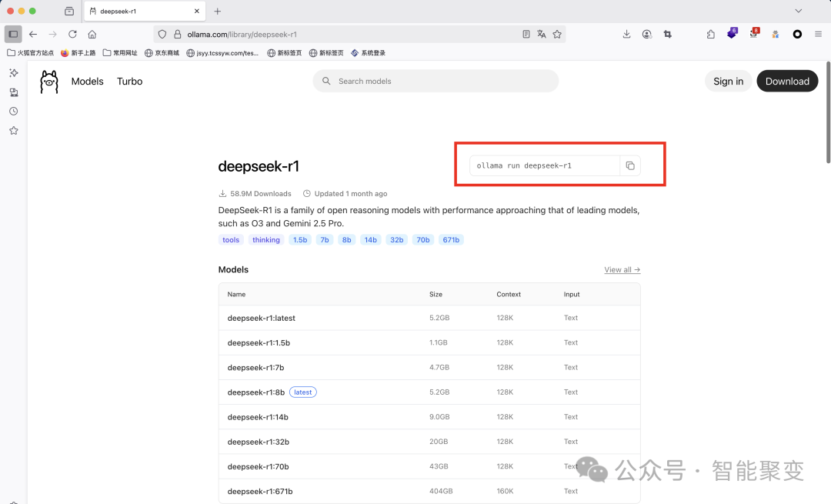Select the tools tag

tap(231, 240)
